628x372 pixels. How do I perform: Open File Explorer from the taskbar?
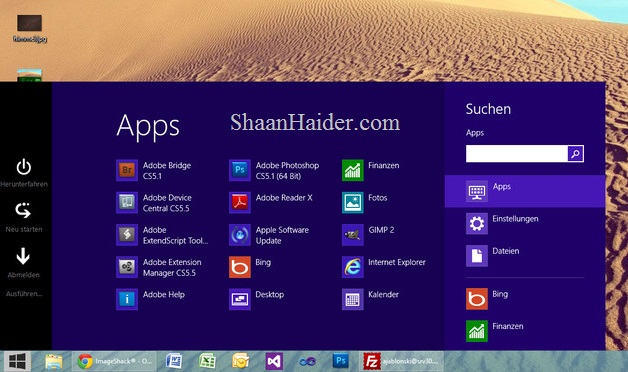click(x=54, y=362)
